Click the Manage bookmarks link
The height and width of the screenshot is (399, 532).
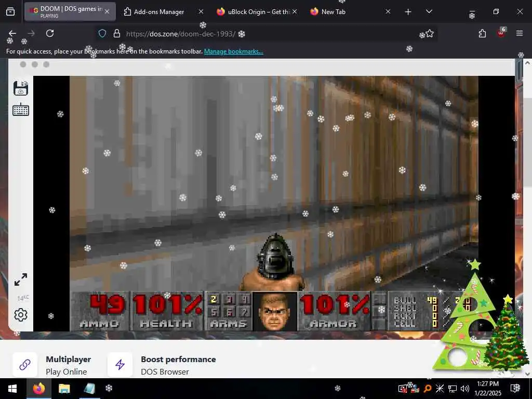(x=233, y=51)
